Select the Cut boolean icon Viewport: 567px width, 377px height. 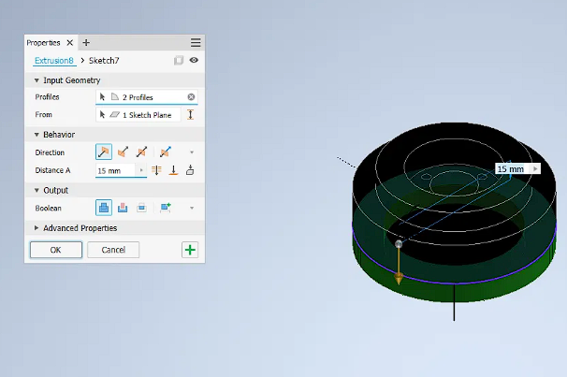(x=123, y=207)
